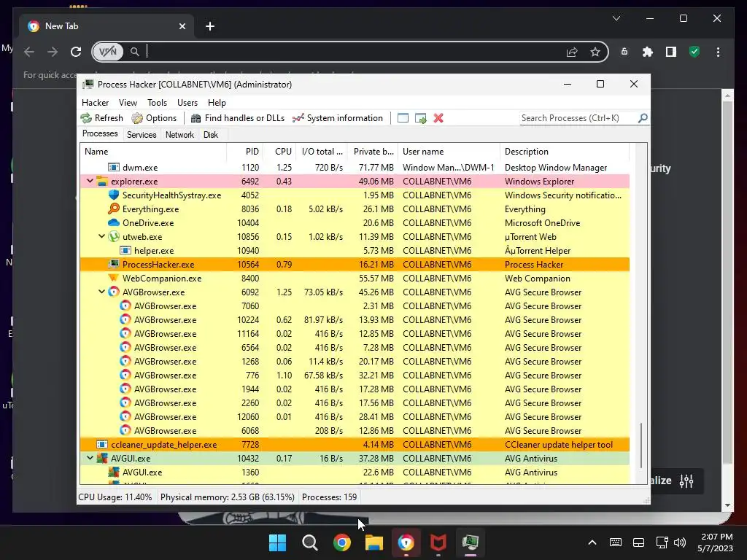Open Google Chrome from taskbar

tap(341, 542)
